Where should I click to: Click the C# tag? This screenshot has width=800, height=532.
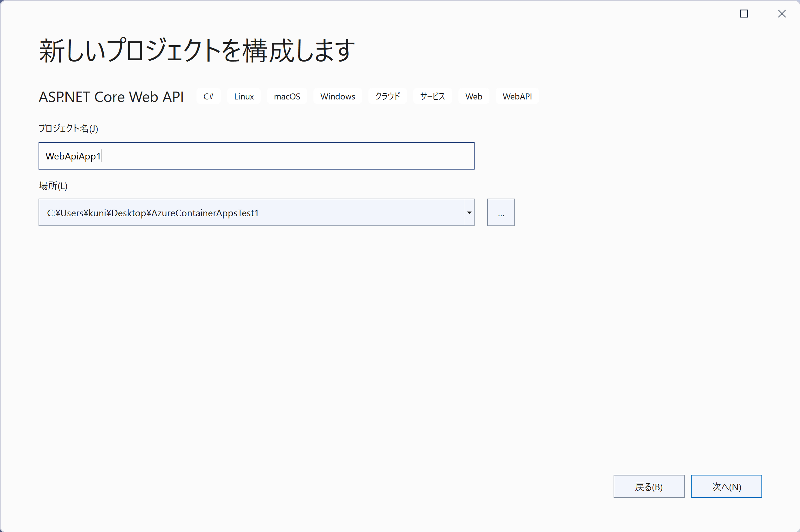tap(209, 96)
